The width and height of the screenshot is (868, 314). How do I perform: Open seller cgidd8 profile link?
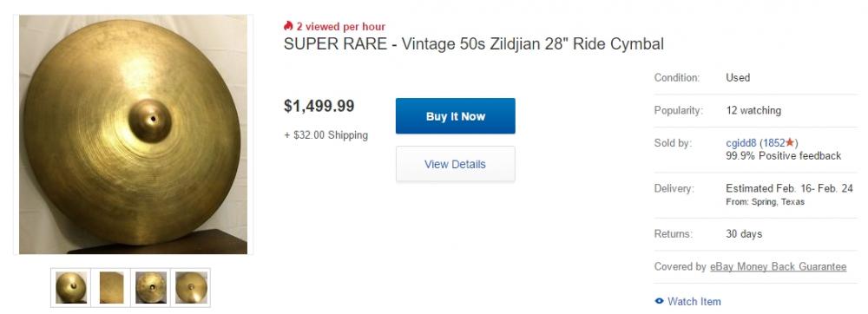(x=741, y=142)
